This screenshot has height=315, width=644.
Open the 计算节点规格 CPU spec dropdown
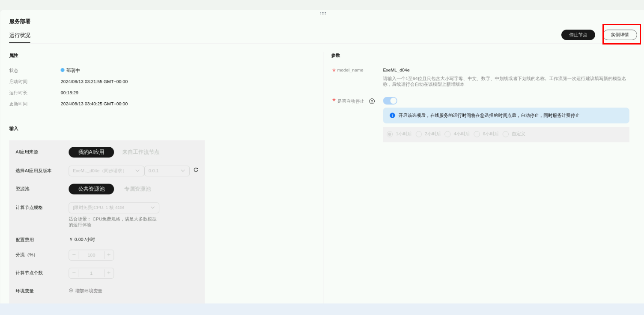coord(113,208)
